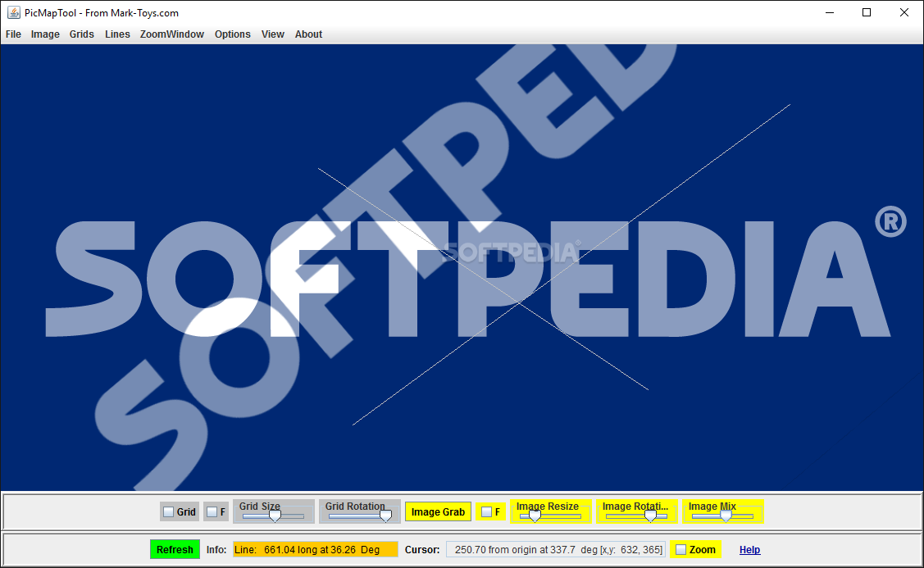Open the Help link
This screenshot has height=568, width=924.
tap(749, 550)
